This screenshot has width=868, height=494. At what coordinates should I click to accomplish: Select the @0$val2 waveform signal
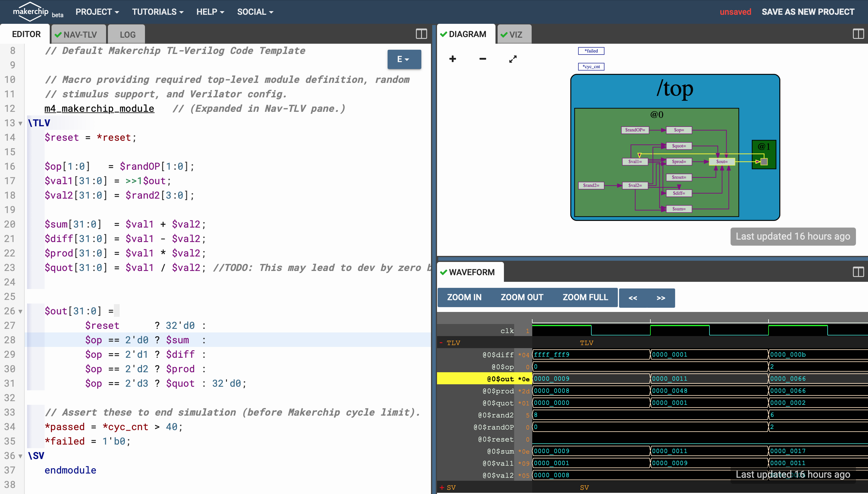[498, 475]
